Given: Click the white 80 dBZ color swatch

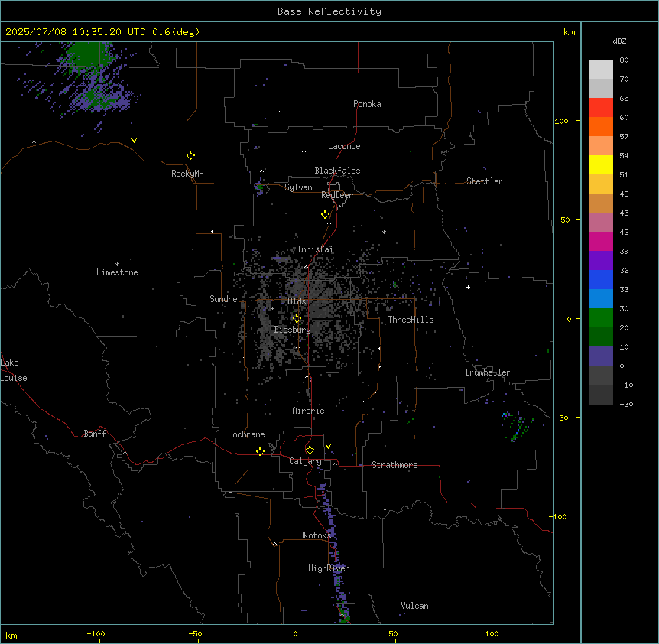Looking at the screenshot, I should coord(601,70).
